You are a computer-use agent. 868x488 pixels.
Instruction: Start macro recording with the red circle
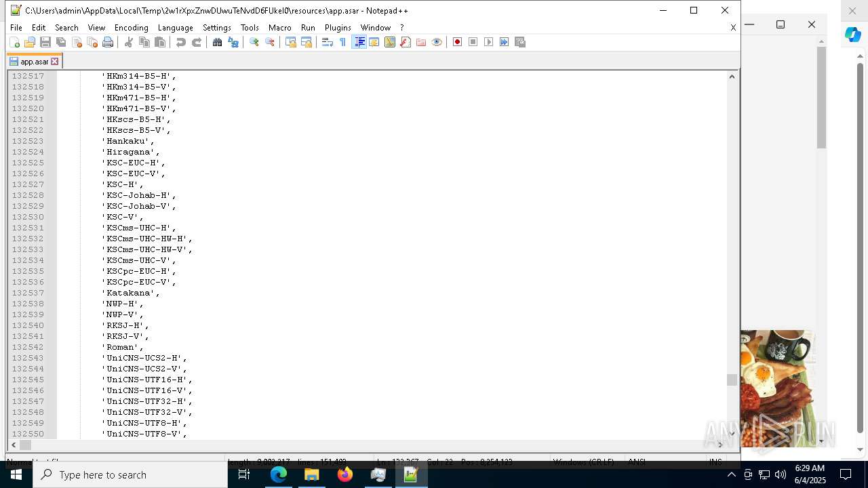[x=458, y=42]
